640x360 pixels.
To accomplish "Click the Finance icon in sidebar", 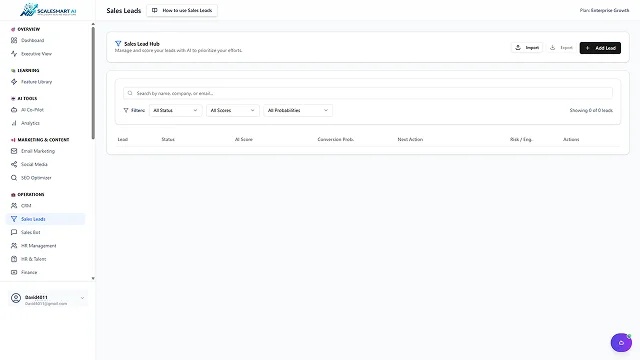I will pos(14,272).
